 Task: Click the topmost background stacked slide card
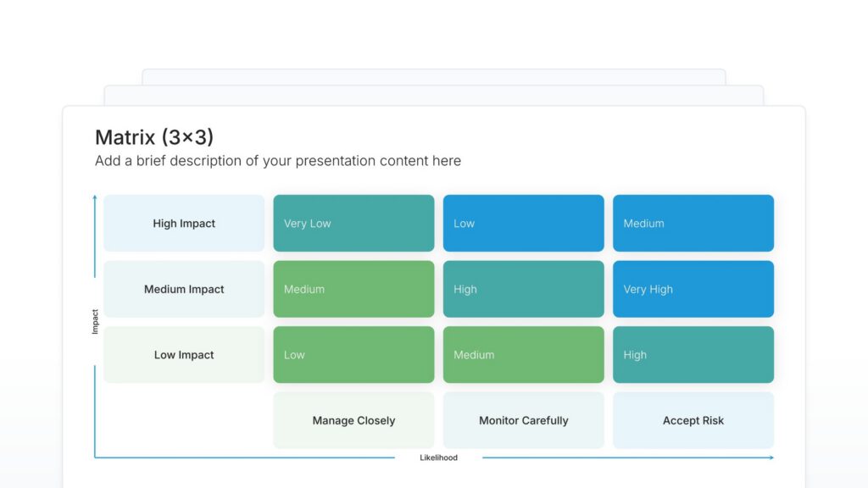[x=433, y=76]
